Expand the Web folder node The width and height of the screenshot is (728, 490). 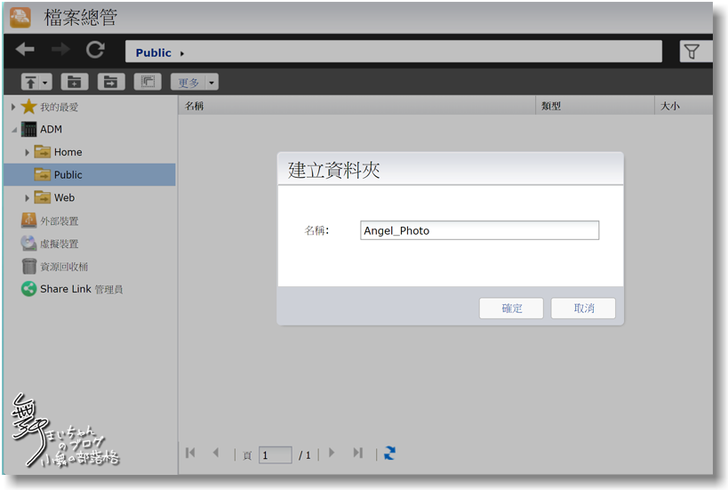click(27, 198)
